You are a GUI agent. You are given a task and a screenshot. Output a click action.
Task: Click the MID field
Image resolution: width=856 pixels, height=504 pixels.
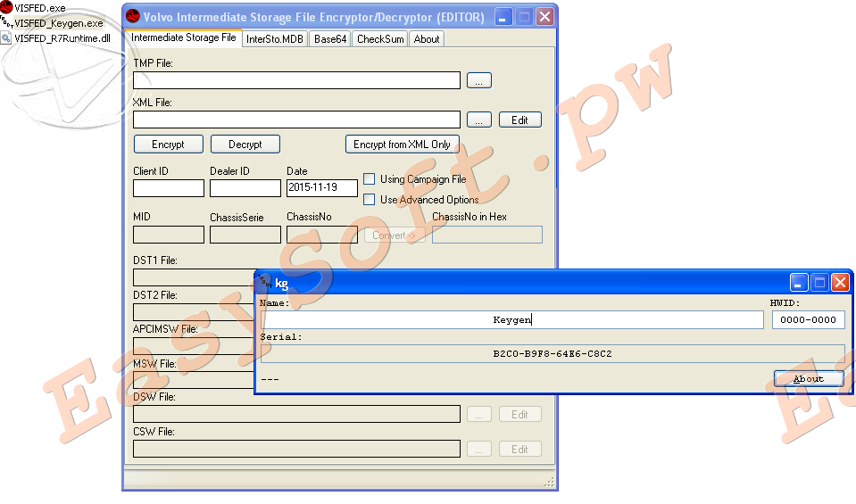coord(169,235)
